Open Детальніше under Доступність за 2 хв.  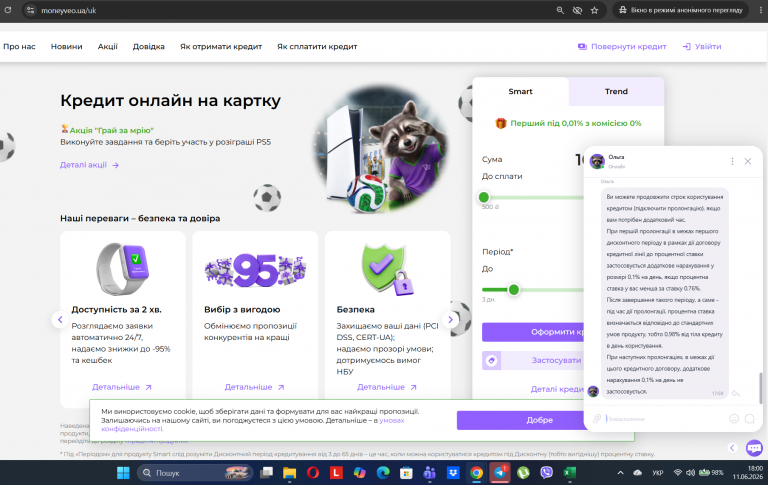click(x=122, y=387)
